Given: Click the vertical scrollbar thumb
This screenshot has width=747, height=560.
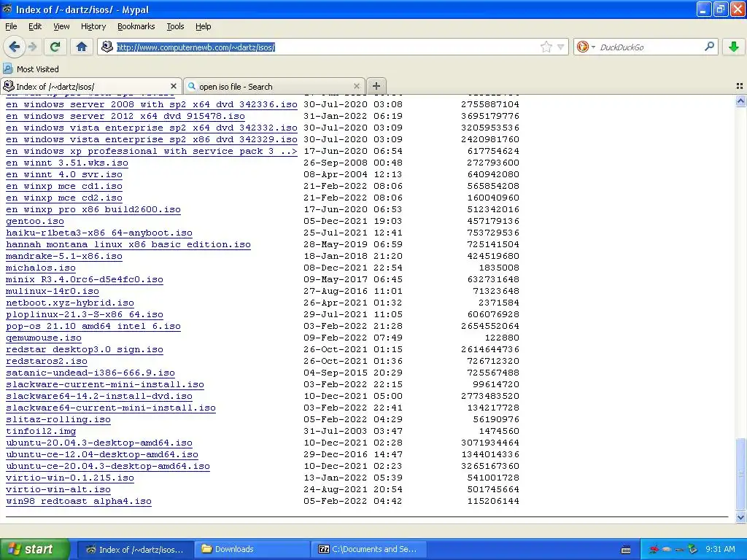Looking at the screenshot, I should [740, 475].
